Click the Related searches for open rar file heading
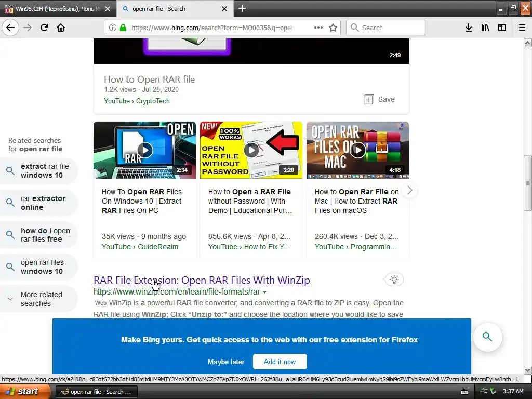Image resolution: width=532 pixels, height=399 pixels. pyautogui.click(x=35, y=144)
